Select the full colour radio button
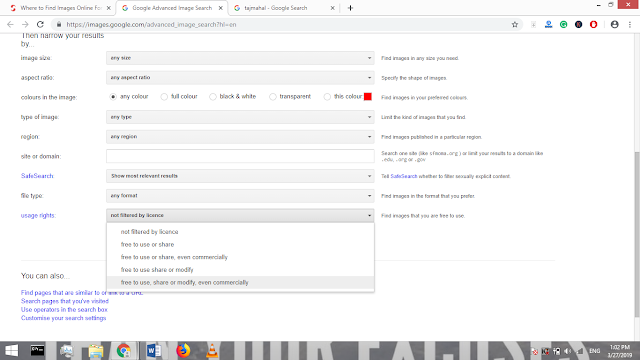The height and width of the screenshot is (360, 640). point(164,97)
